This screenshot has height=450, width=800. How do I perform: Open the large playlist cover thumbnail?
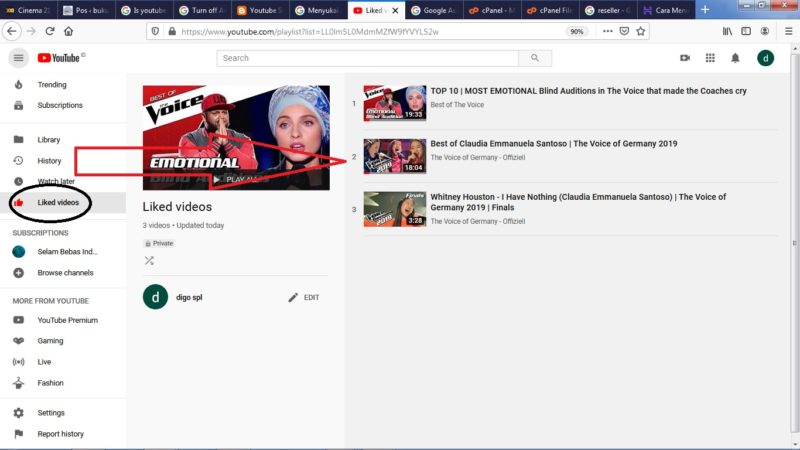pos(236,138)
